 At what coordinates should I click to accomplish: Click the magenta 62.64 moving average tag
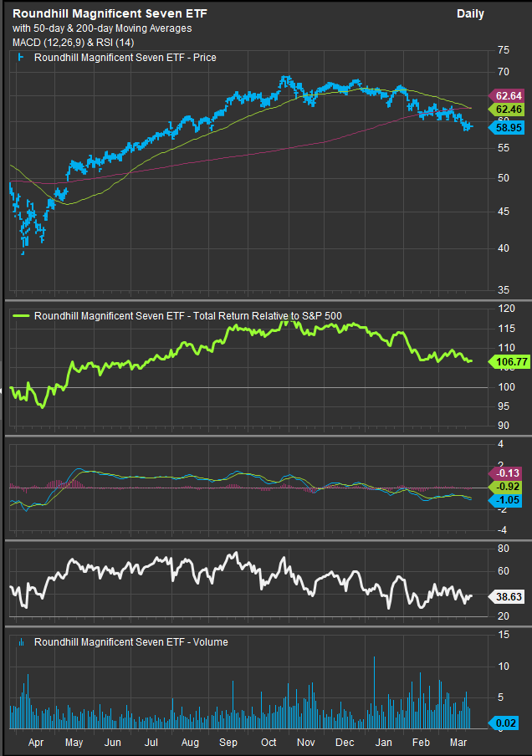508,94
